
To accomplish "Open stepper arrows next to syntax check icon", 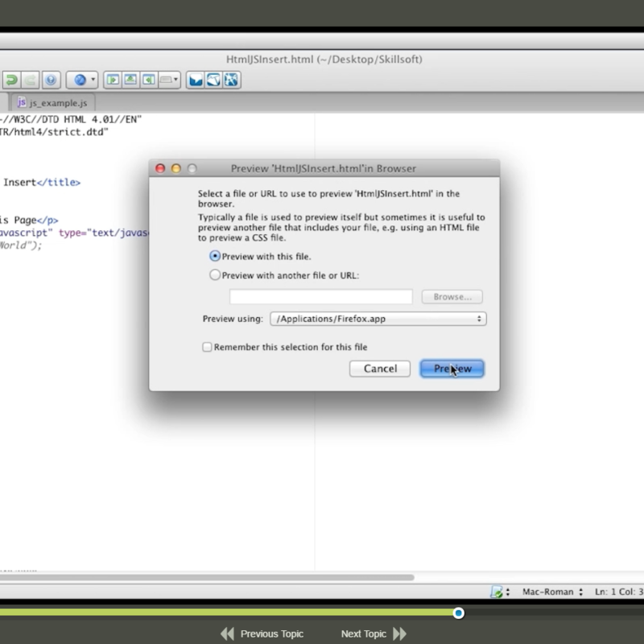I will click(508, 592).
